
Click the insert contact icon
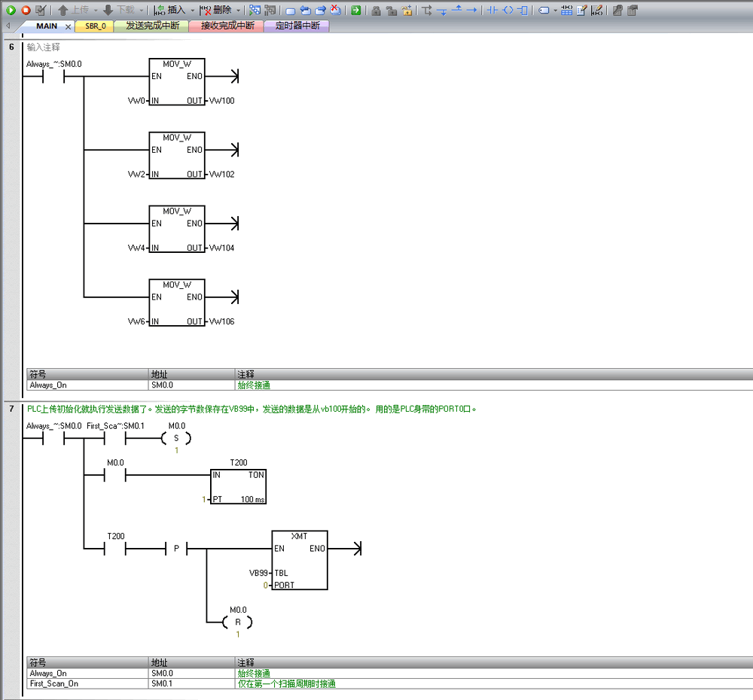pos(492,11)
